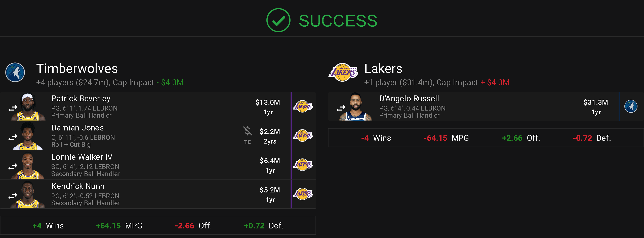The height and width of the screenshot is (238, 644).
Task: Click the Lakers team name heading
Action: [383, 69]
